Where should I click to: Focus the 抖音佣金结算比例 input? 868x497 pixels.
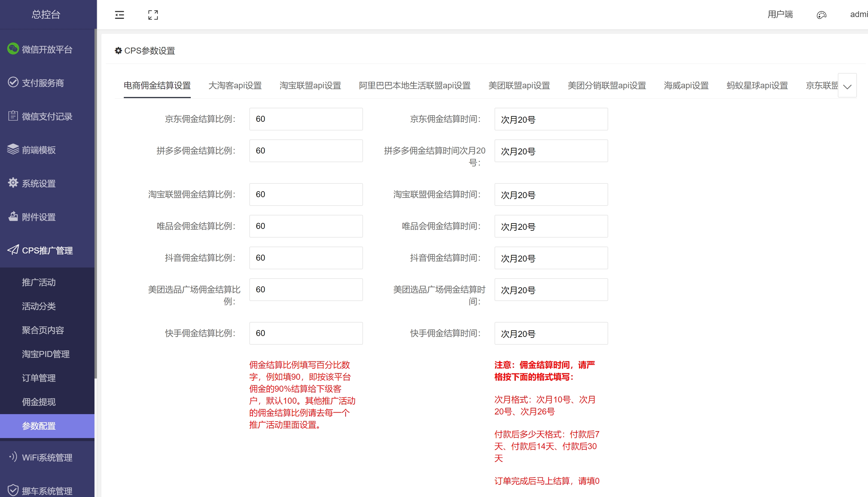coord(306,258)
